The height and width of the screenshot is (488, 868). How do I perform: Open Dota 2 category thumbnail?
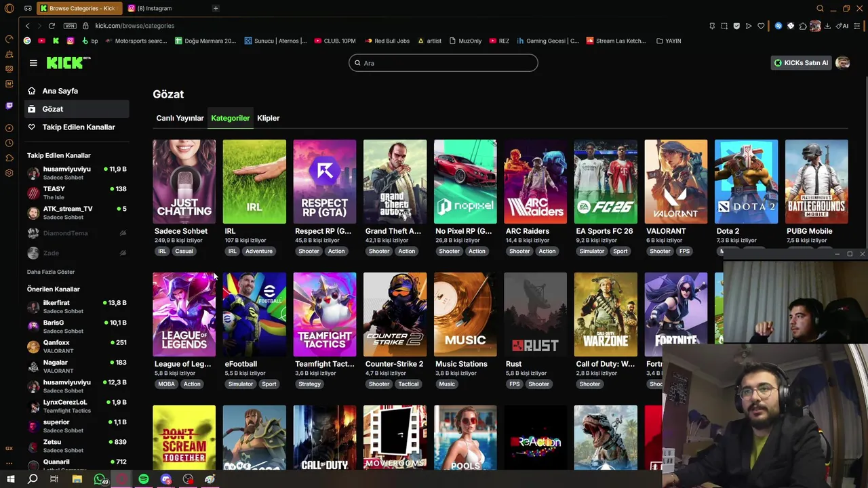(746, 182)
